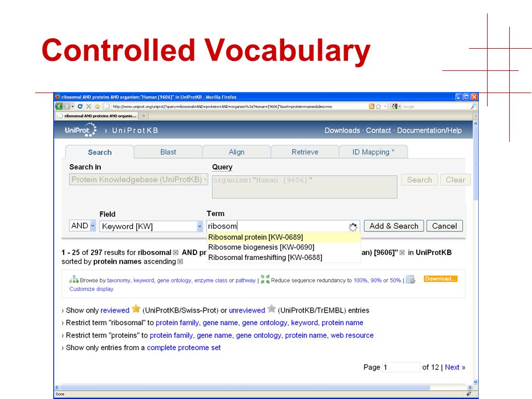Open a new tab with the plus button
The height and width of the screenshot is (399, 532).
(144, 116)
